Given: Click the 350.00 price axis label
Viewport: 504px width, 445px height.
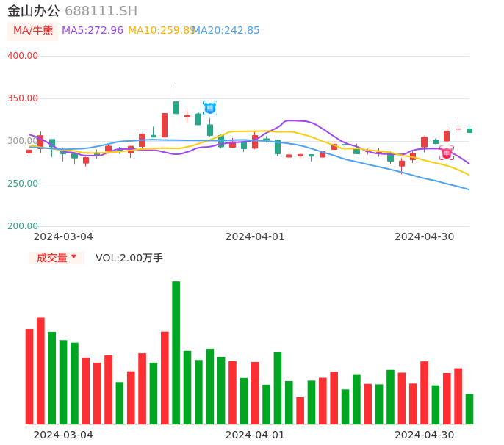Looking at the screenshot, I should tap(23, 98).
